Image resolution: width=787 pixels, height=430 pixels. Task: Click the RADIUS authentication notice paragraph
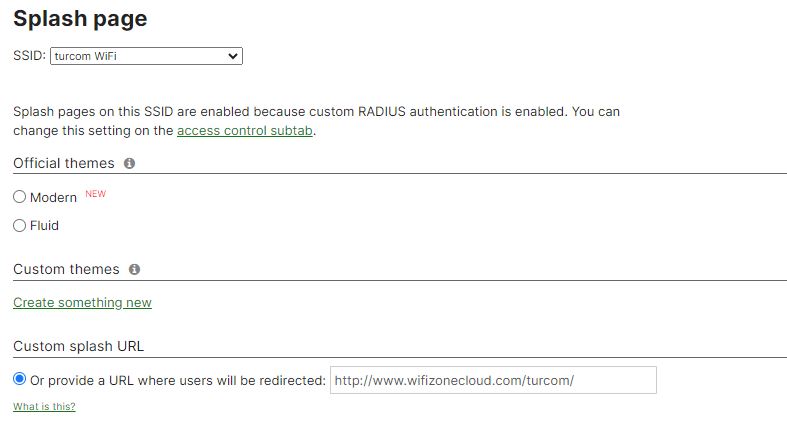pyautogui.click(x=316, y=112)
